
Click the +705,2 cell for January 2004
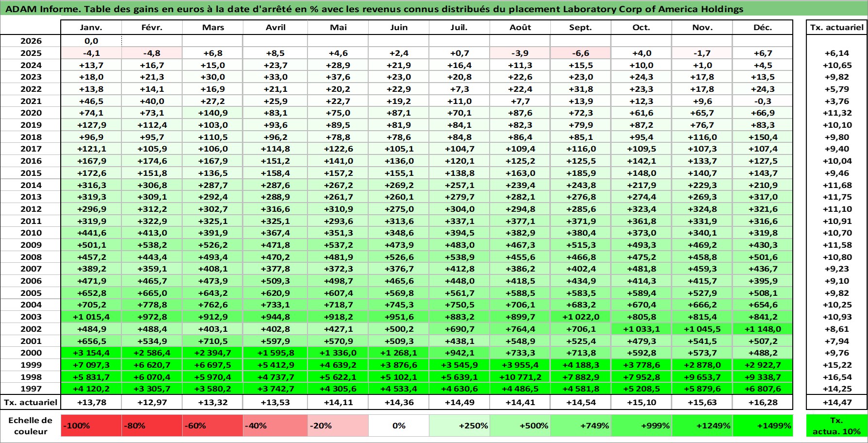pyautogui.click(x=91, y=305)
